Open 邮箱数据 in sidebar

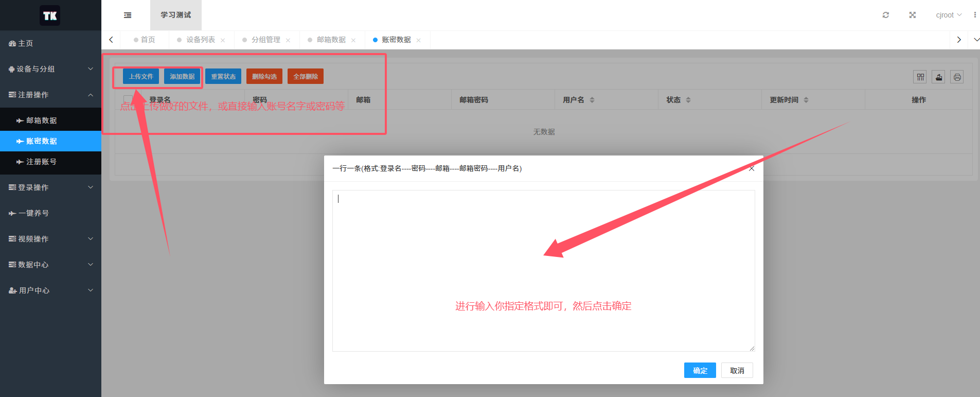[x=50, y=120]
